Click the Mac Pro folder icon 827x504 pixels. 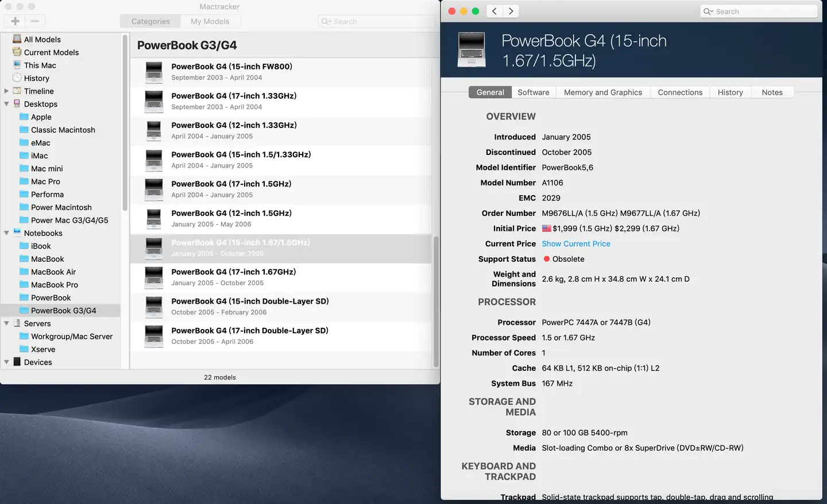(x=24, y=181)
